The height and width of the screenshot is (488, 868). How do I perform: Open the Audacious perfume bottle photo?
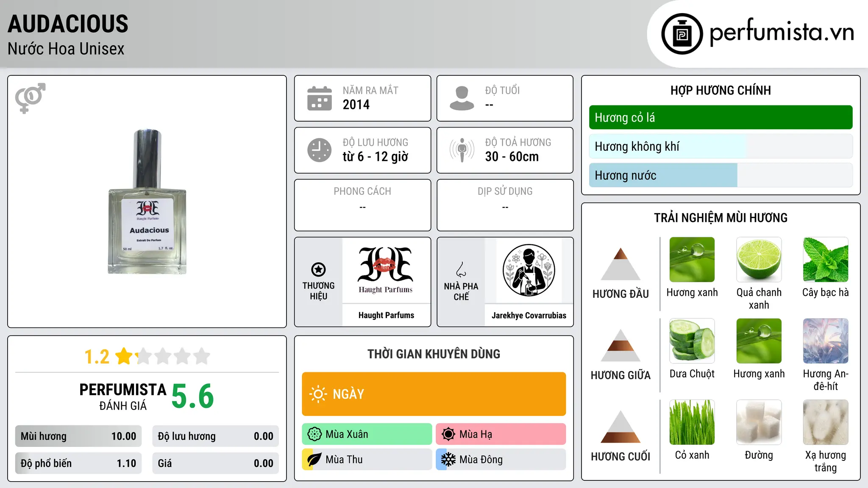coord(147,202)
